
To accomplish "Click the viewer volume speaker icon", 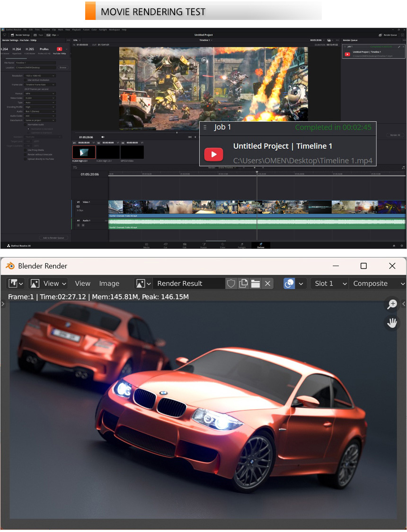I will (x=103, y=137).
